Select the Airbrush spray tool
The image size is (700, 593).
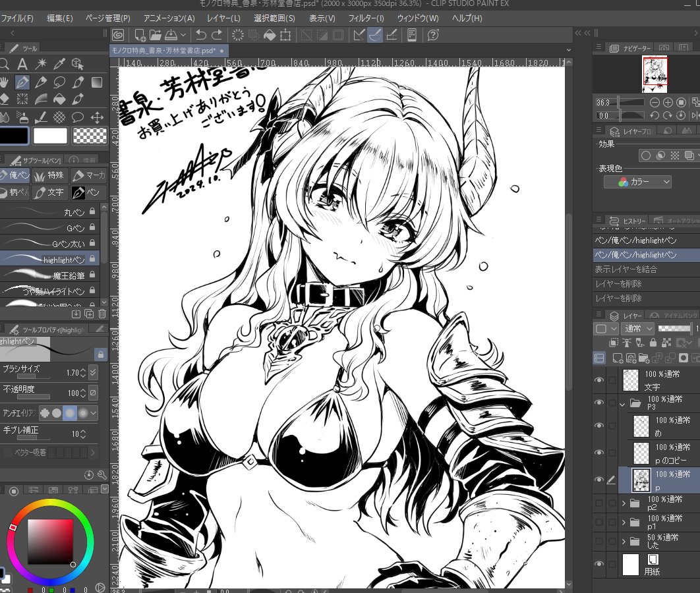point(22,117)
